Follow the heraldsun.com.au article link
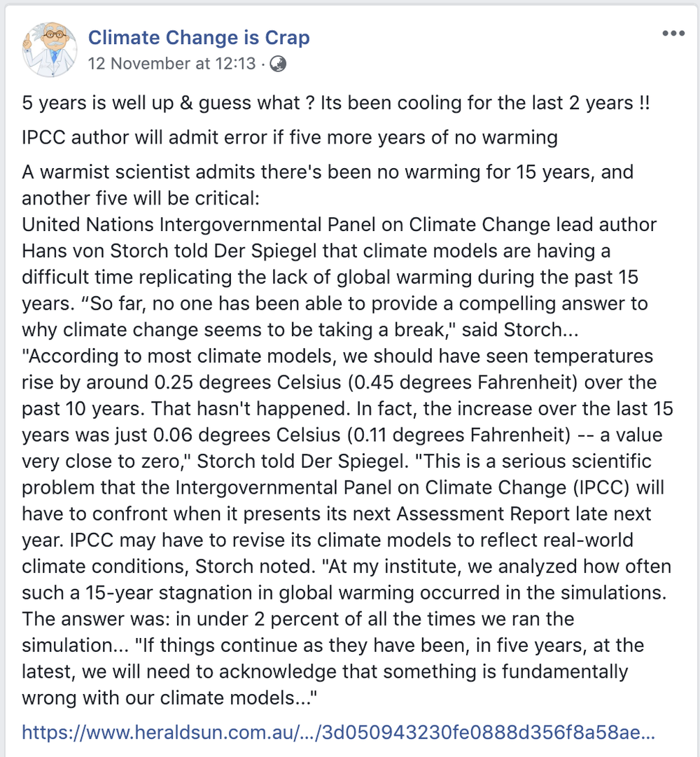This screenshot has height=757, width=700. [x=339, y=732]
